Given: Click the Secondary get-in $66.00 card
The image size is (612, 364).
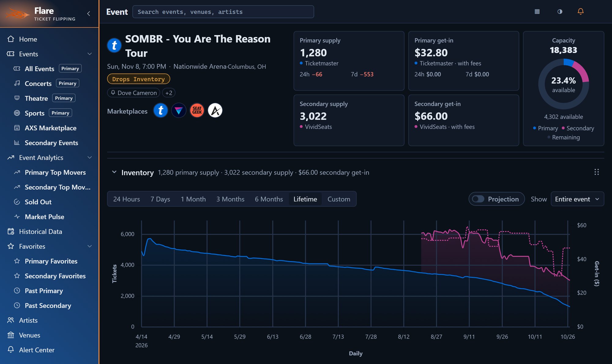Looking at the screenshot, I should coord(464,120).
